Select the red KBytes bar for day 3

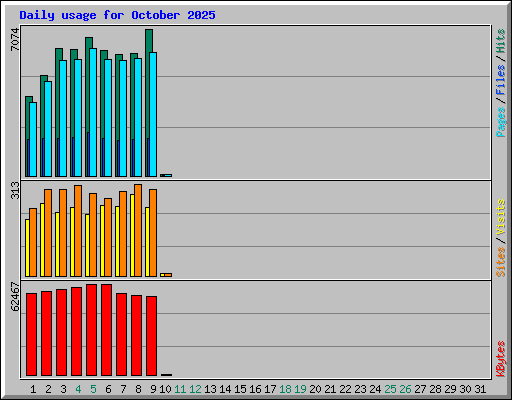coord(61,332)
